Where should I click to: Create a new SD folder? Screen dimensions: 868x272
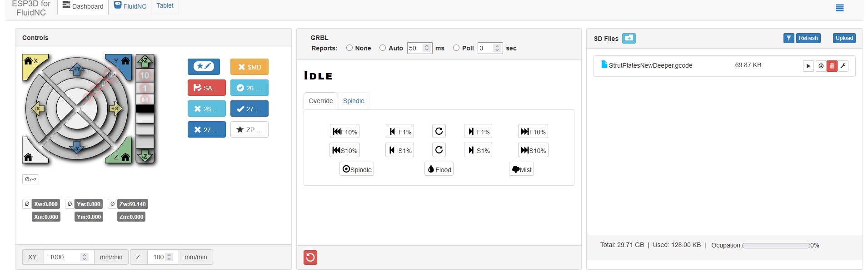click(x=629, y=38)
